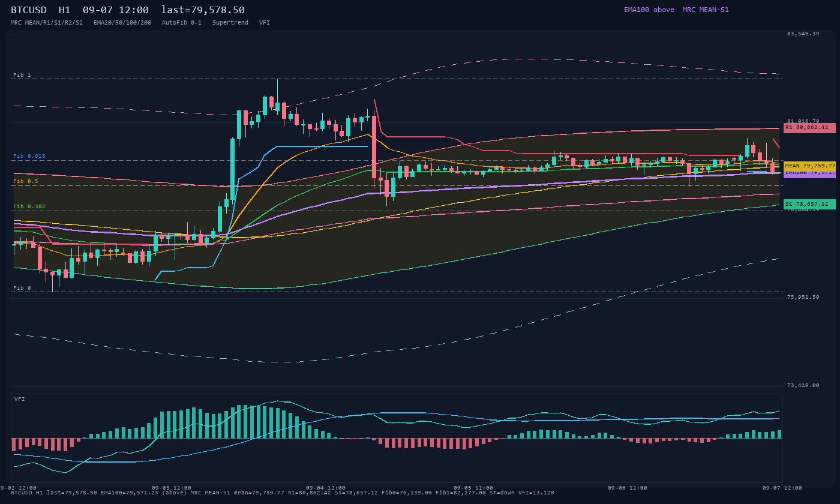The image size is (840, 504).
Task: Select the MRC MEAN/R1/S1/R2/S2 indicator legend
Action: 47,22
